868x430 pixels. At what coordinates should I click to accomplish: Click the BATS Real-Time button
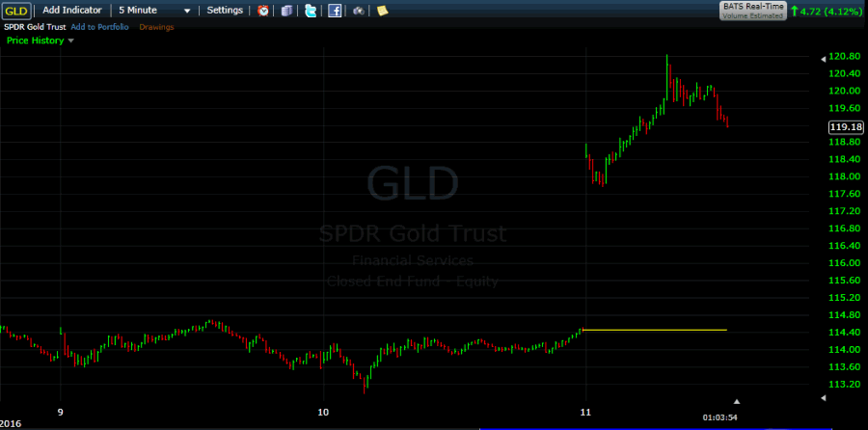click(x=753, y=11)
